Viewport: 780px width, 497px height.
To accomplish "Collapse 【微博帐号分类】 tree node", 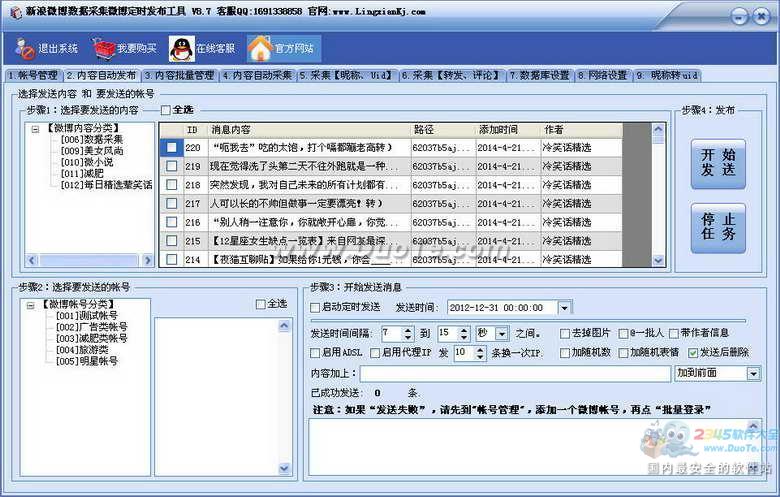I will (31, 305).
